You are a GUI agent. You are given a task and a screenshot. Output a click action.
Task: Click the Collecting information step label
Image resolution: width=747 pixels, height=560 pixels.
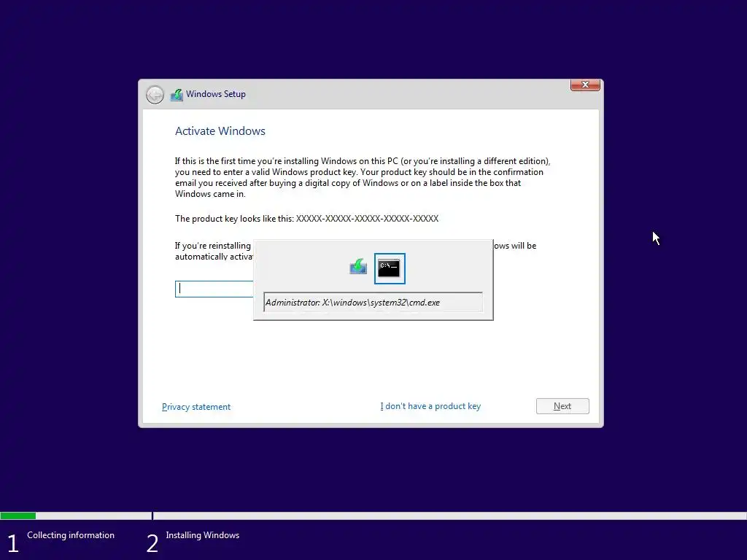(x=71, y=535)
